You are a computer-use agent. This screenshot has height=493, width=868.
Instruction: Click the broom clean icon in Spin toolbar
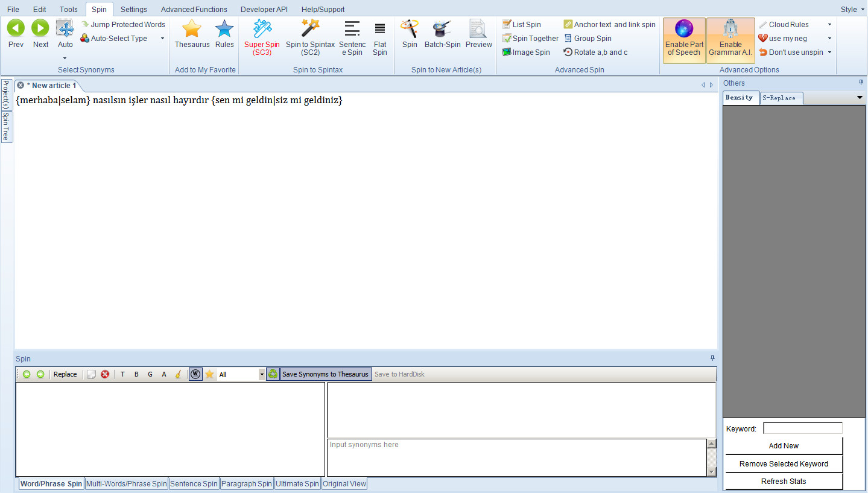[x=178, y=374]
